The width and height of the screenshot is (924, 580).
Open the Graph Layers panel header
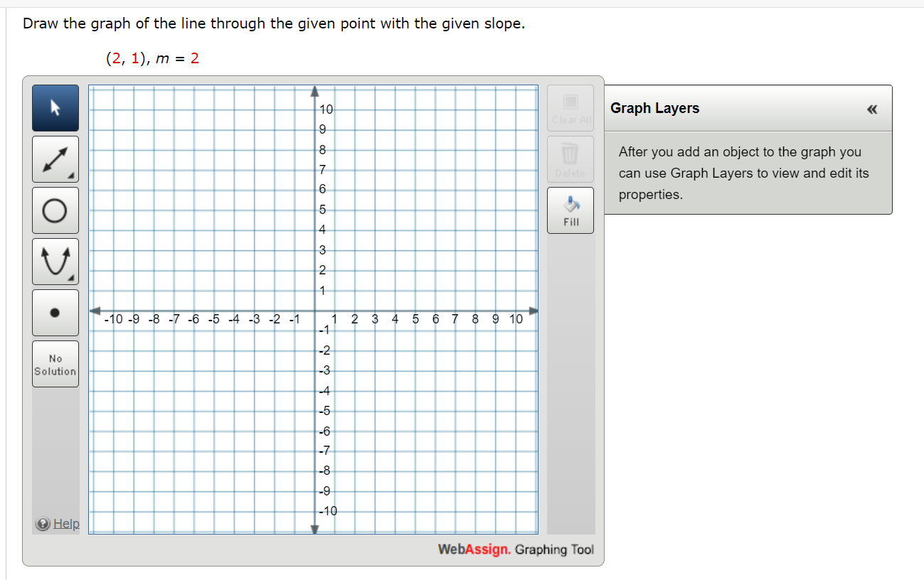tap(654, 108)
